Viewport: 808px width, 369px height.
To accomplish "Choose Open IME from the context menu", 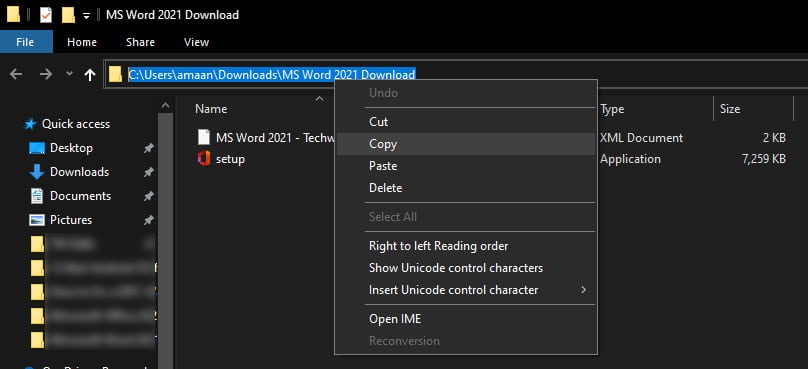I will point(465,319).
